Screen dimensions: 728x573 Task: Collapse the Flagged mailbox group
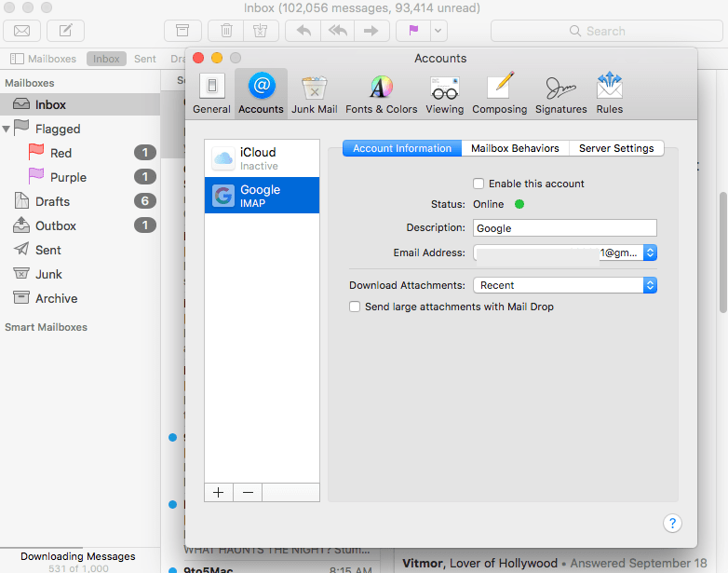[8, 129]
